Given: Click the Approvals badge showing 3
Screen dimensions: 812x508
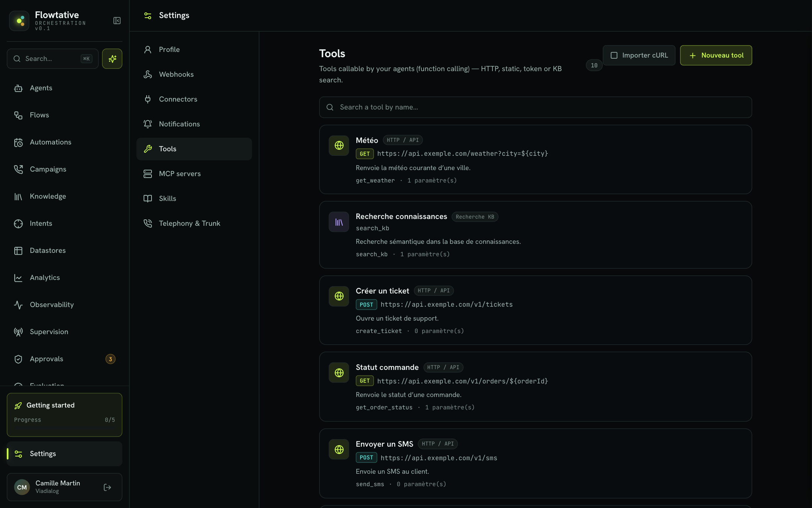Looking at the screenshot, I should click(x=110, y=359).
